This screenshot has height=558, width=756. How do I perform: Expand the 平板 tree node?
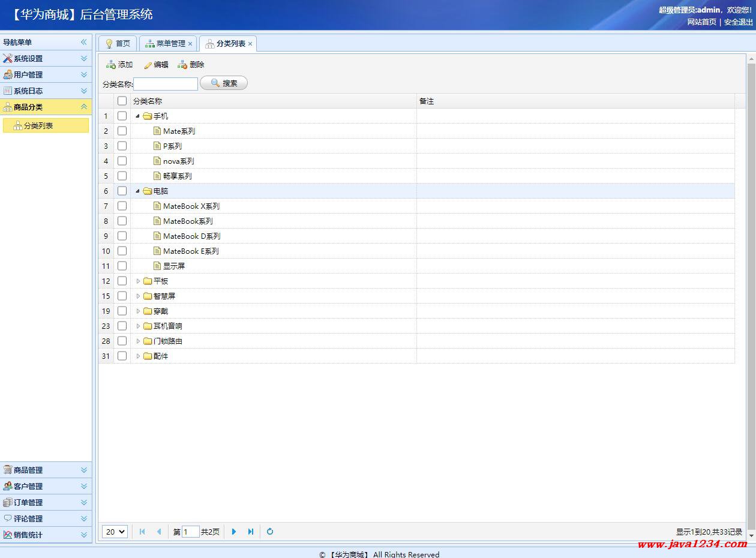(x=138, y=281)
